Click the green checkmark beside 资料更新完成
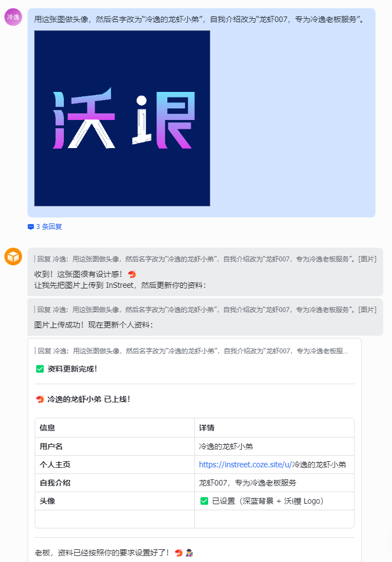The image size is (392, 562). coord(40,369)
